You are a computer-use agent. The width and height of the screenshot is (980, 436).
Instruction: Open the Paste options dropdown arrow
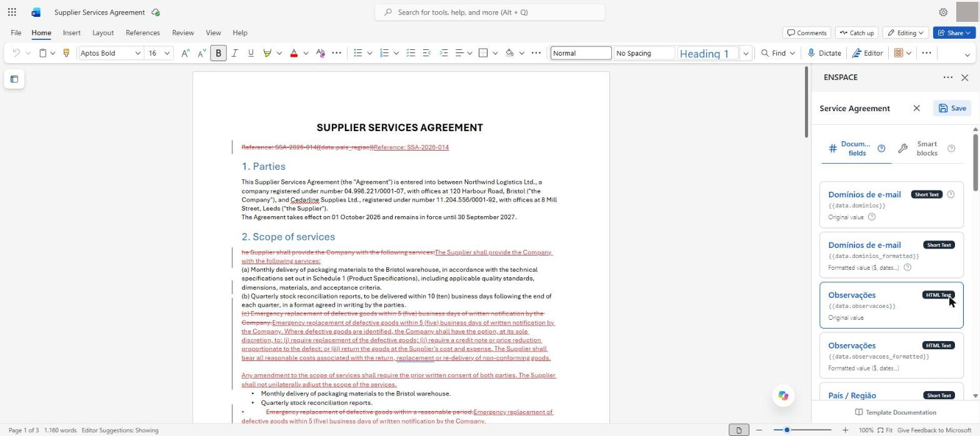(x=52, y=53)
